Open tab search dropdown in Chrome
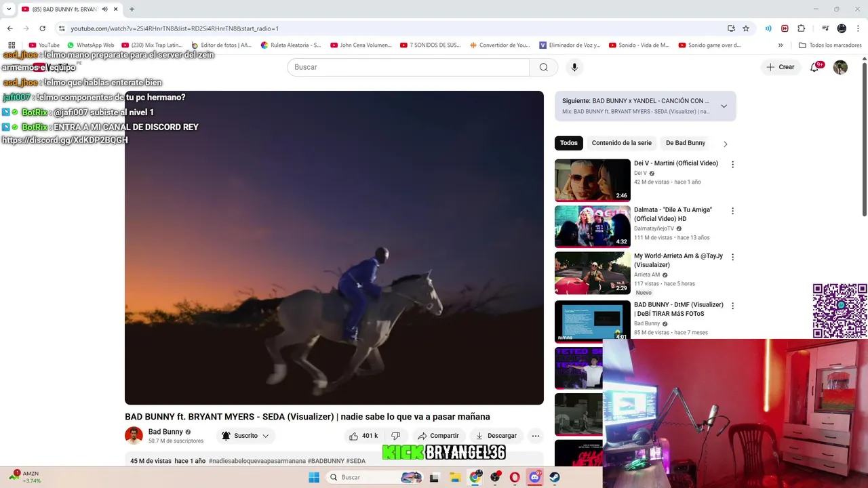Image resolution: width=868 pixels, height=488 pixels. [9, 9]
